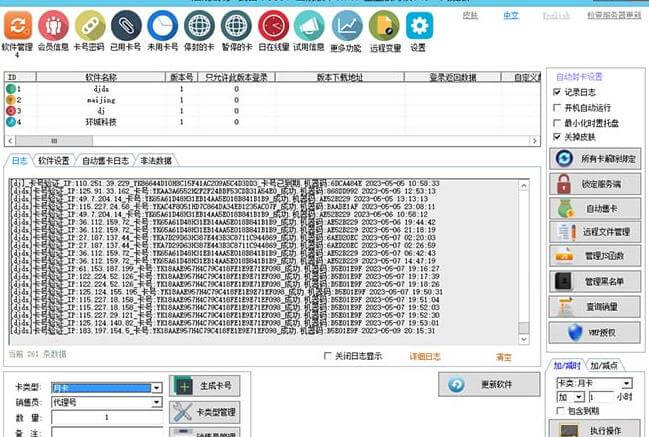Click 生成卡号 generate card button

204,386
